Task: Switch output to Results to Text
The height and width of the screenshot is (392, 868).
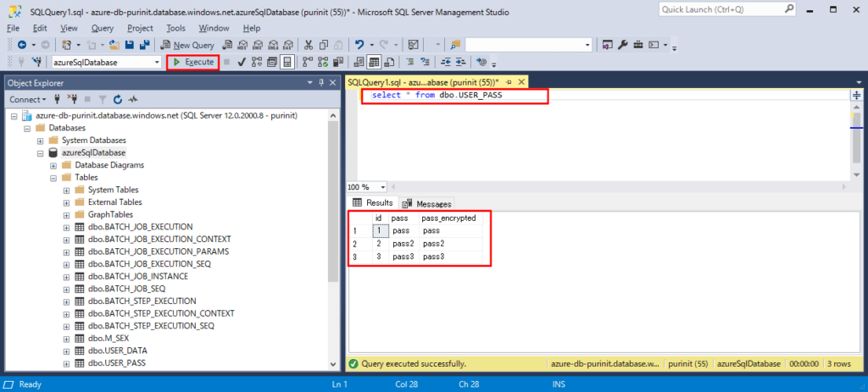Action: coord(359,62)
